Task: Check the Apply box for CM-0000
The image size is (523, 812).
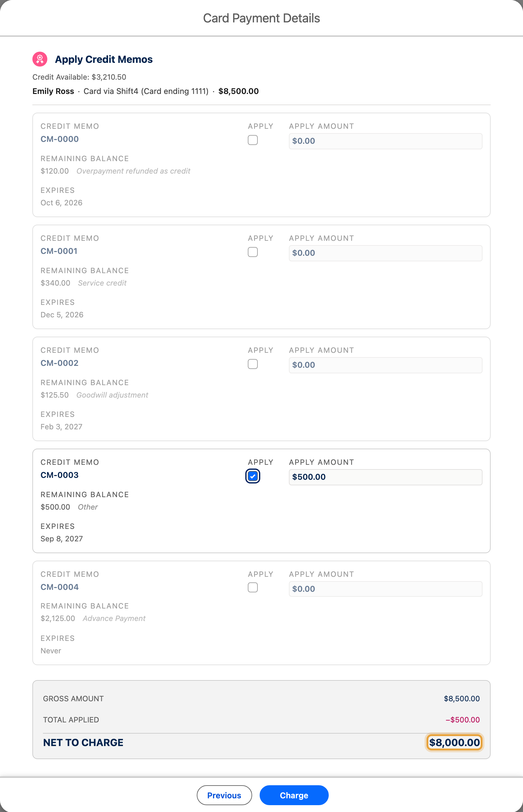Action: coord(253,140)
